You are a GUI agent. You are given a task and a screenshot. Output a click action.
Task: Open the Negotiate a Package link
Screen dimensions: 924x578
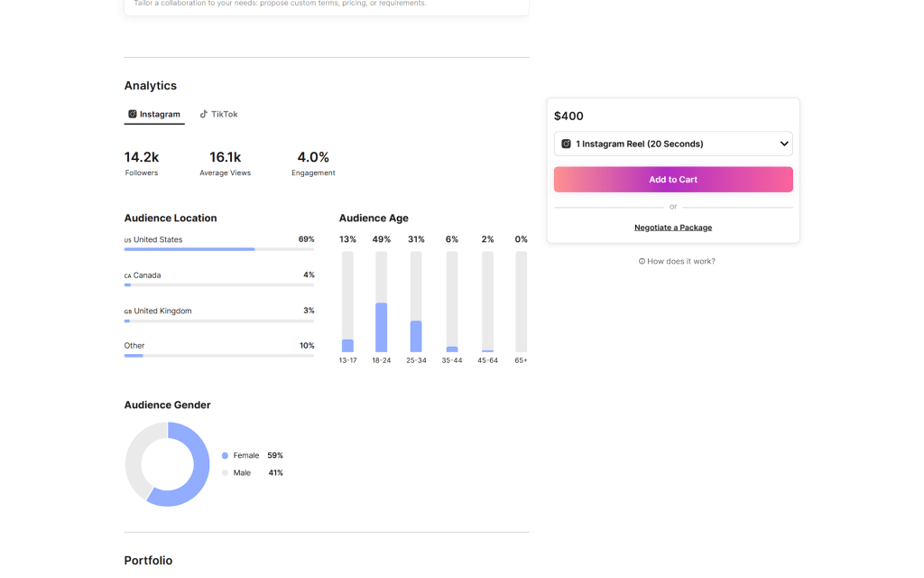(672, 228)
